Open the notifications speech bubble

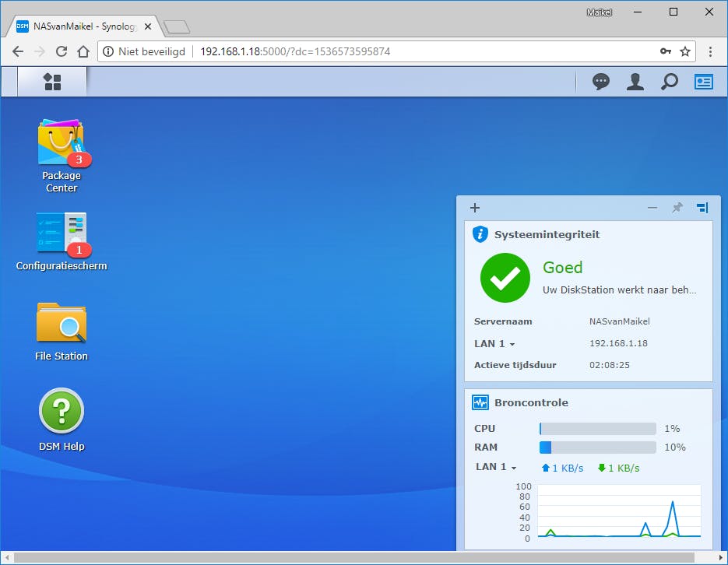pyautogui.click(x=601, y=82)
